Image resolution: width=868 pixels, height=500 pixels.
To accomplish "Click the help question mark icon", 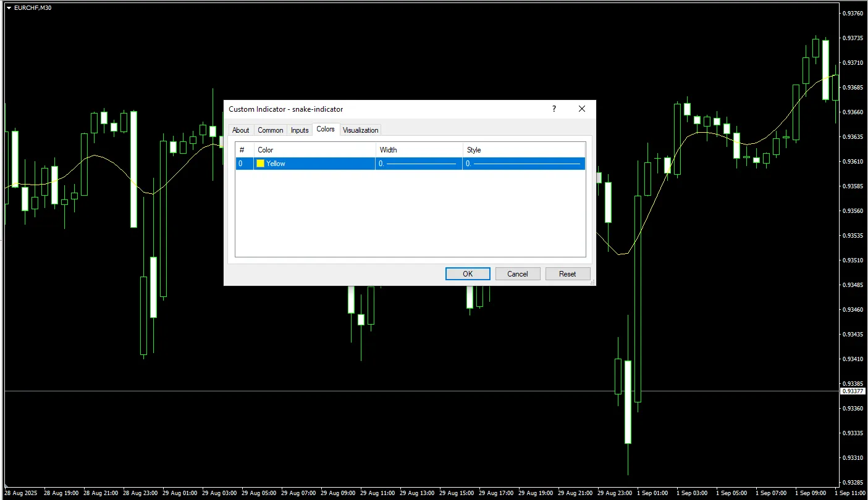I will coord(554,109).
